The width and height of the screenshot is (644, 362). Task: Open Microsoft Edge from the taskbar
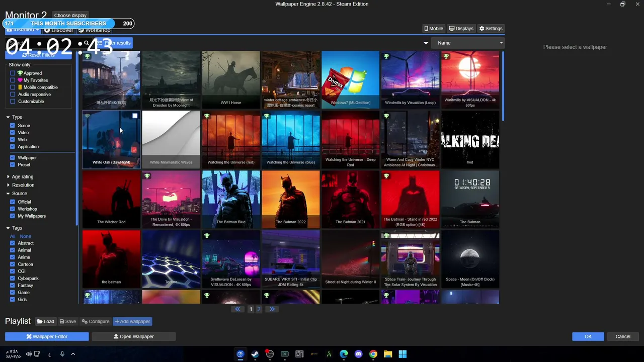(x=344, y=354)
